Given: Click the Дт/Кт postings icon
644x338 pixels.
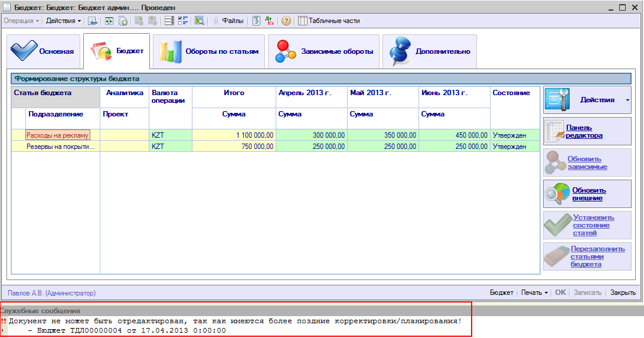Looking at the screenshot, I should click(270, 21).
